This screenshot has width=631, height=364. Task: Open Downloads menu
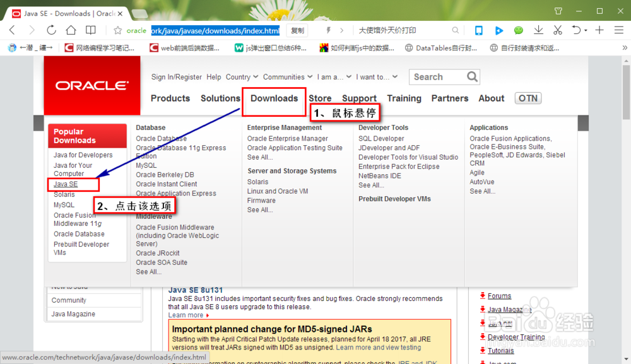pyautogui.click(x=274, y=98)
